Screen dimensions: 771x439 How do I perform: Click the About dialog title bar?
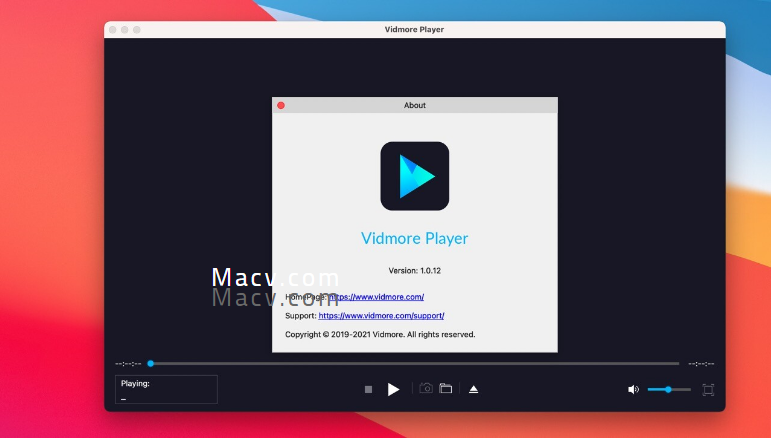(x=415, y=105)
